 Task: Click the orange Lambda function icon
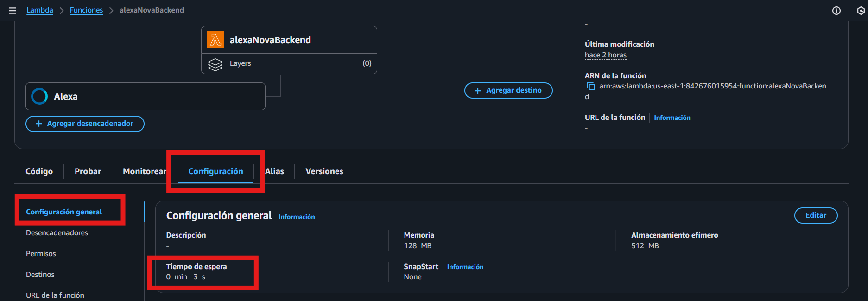(x=215, y=40)
